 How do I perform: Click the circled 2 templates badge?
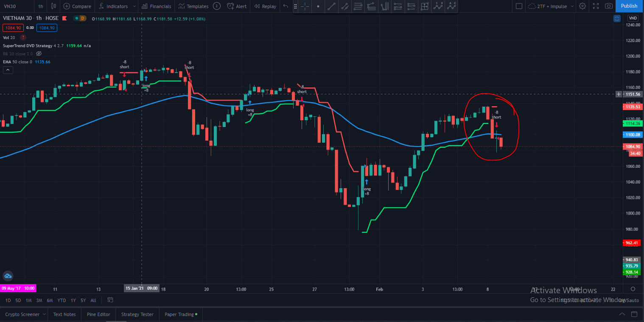click(216, 6)
